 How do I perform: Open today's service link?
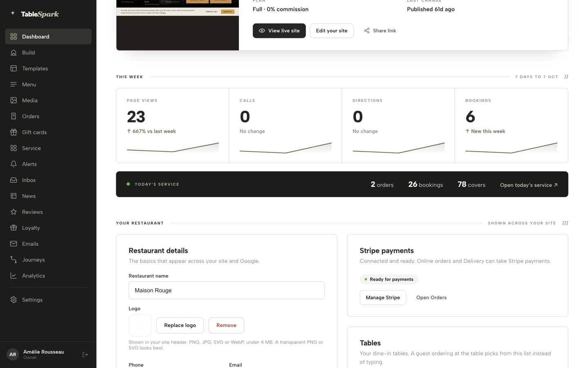(529, 185)
